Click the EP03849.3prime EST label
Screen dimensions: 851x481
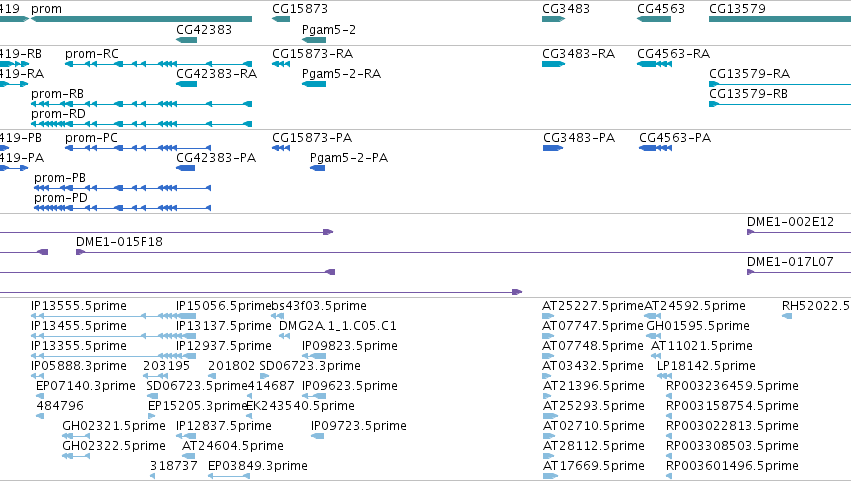(x=258, y=467)
